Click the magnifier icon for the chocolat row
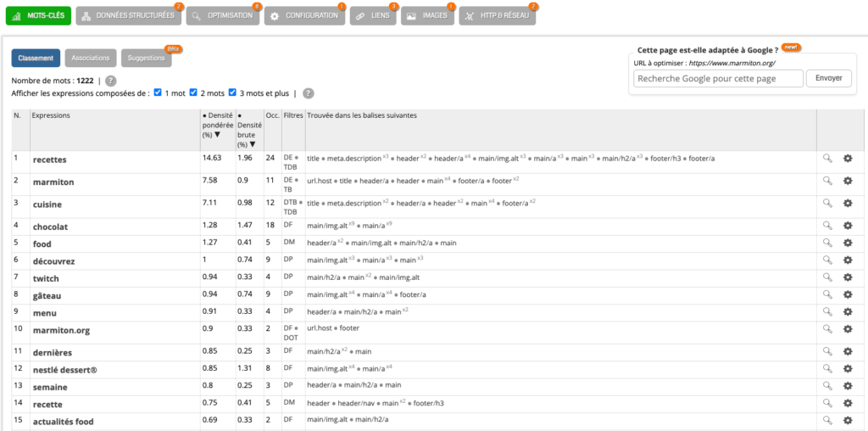 [x=826, y=227]
